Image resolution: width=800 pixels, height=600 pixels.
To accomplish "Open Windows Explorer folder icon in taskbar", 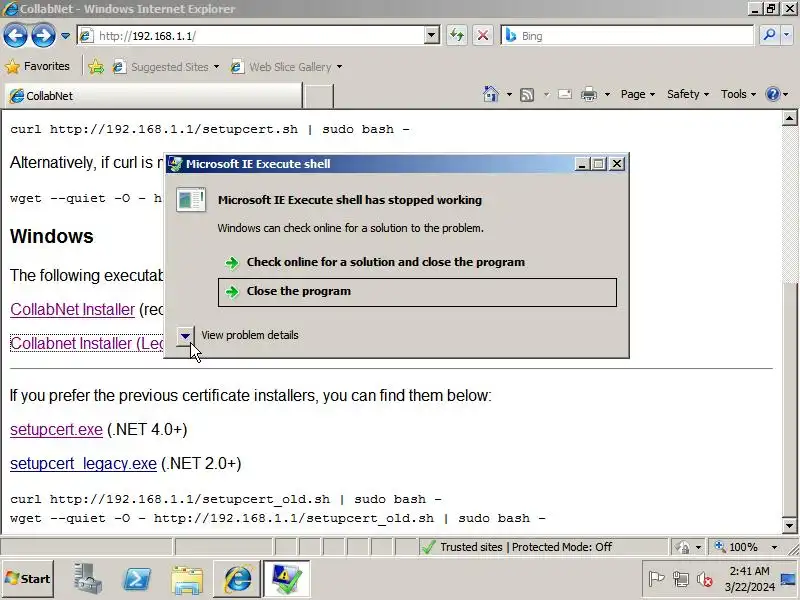I will coord(187,579).
